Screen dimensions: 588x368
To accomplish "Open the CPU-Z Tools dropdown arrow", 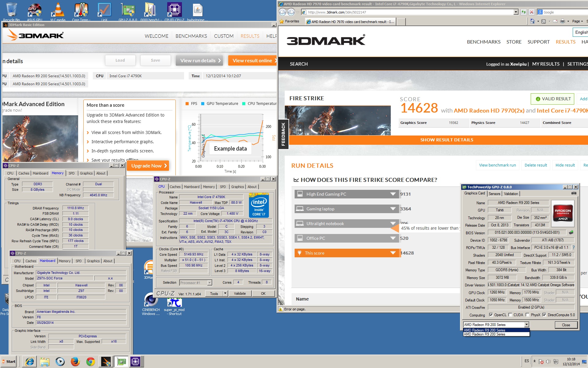I will [225, 293].
